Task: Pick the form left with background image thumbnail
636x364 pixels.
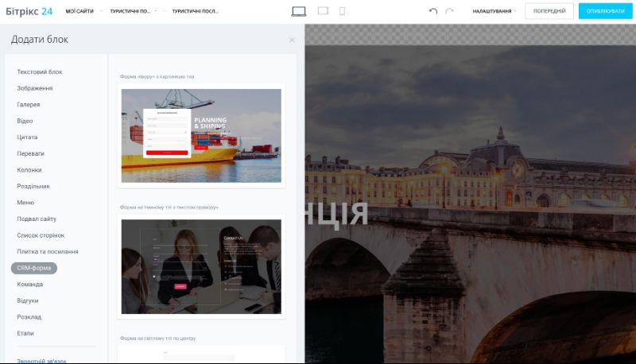Action: [201, 135]
